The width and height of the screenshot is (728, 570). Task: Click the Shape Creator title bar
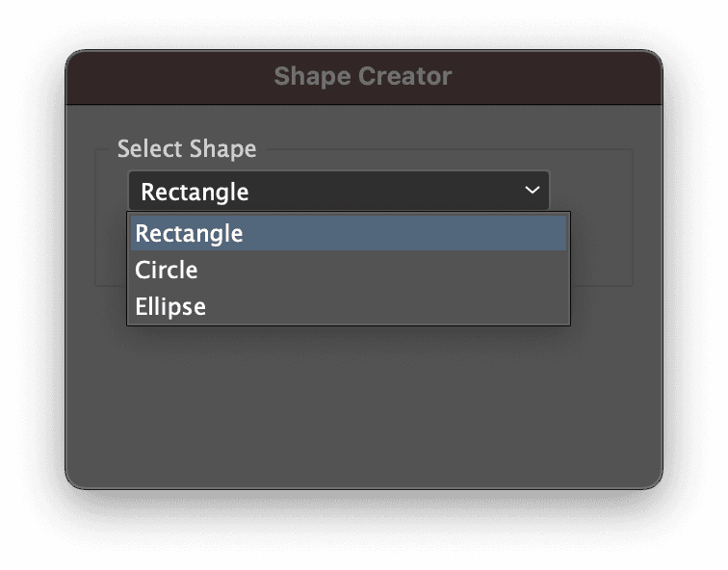(x=364, y=77)
